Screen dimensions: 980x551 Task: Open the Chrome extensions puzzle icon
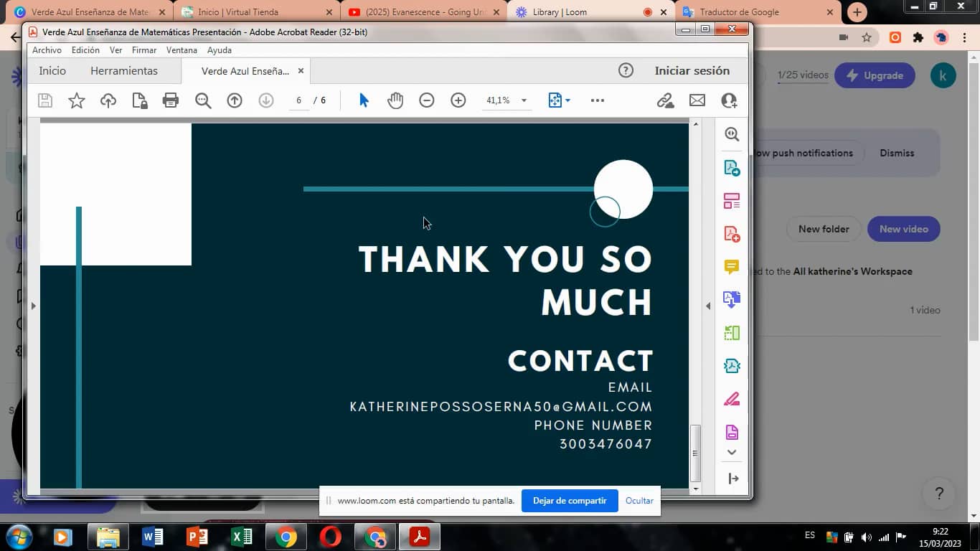[x=918, y=38]
